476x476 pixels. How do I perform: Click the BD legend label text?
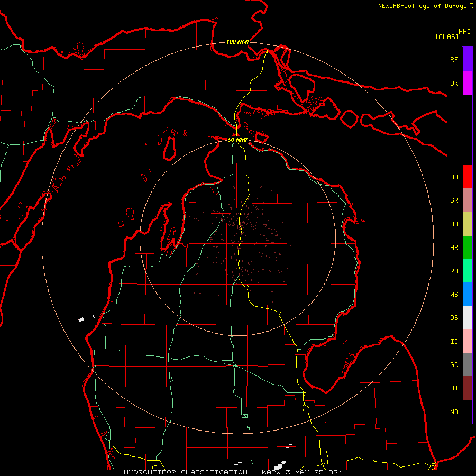pos(454,224)
